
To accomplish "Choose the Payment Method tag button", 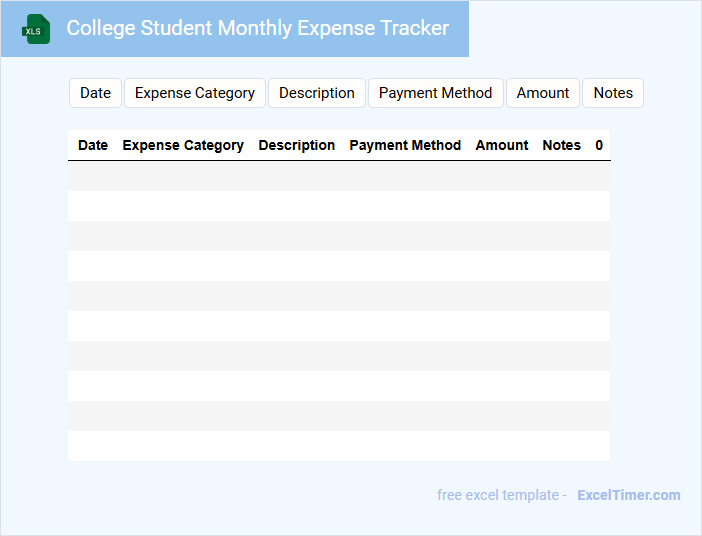I will (435, 93).
